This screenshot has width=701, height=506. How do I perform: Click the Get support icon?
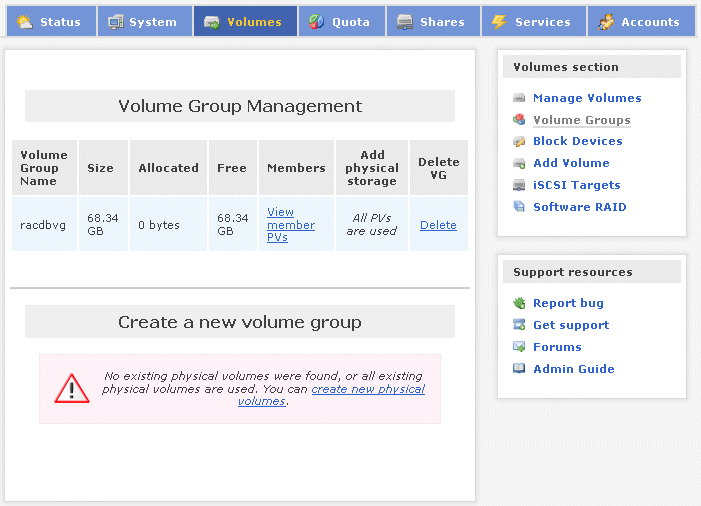point(519,325)
